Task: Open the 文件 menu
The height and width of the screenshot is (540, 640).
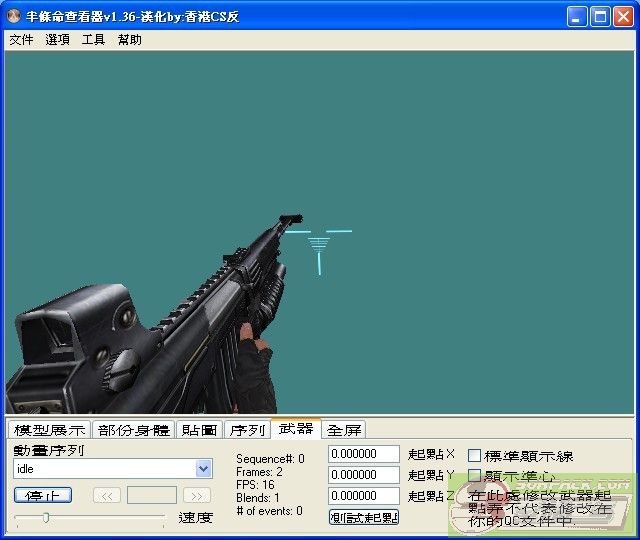Action: pyautogui.click(x=21, y=40)
